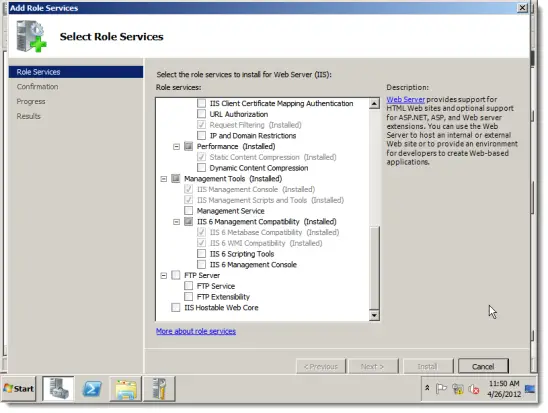Open Action Center flag icon

(x=441, y=389)
